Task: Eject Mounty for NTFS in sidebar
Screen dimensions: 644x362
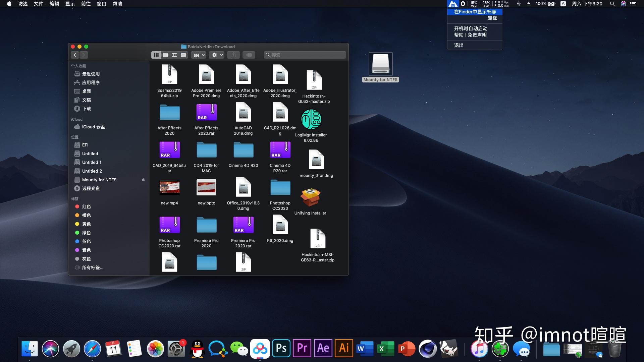Action: click(x=143, y=180)
